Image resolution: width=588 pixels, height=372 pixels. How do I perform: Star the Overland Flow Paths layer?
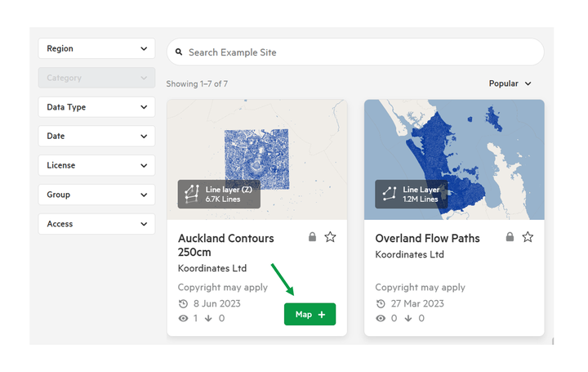coord(528,237)
